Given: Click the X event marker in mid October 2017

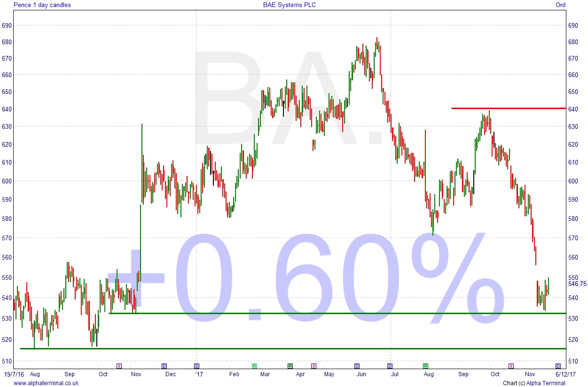Looking at the screenshot, I should tap(511, 366).
